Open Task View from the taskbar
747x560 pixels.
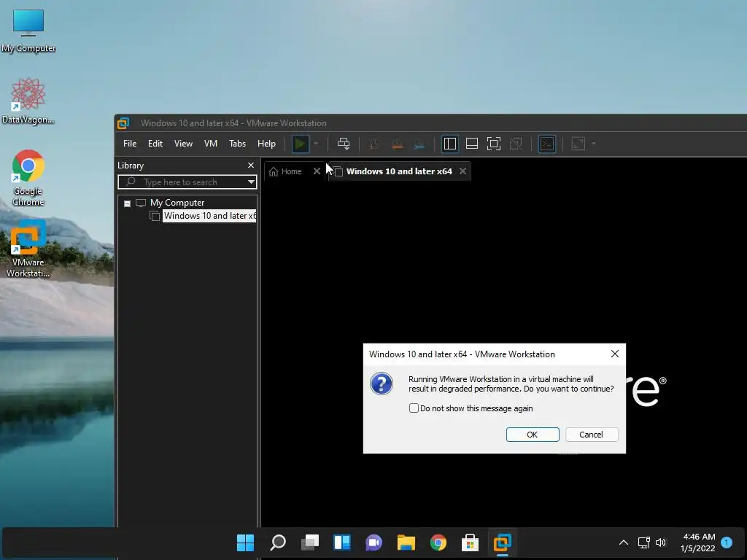309,542
